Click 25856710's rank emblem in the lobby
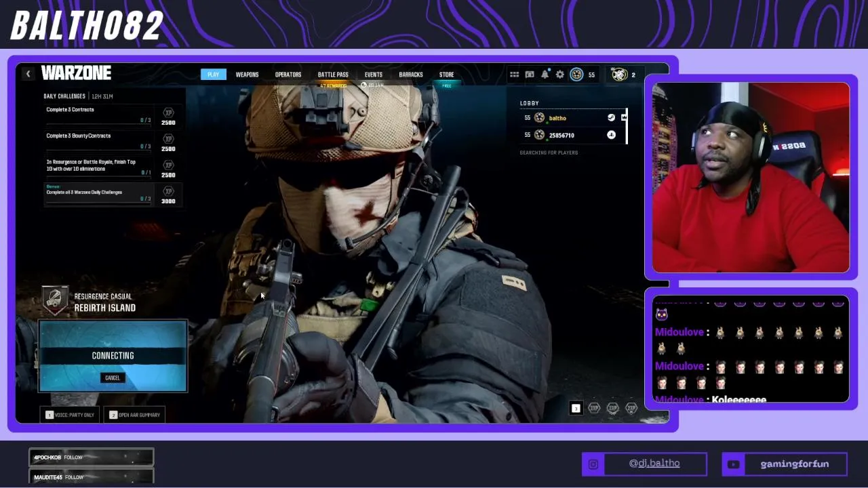 [x=539, y=135]
